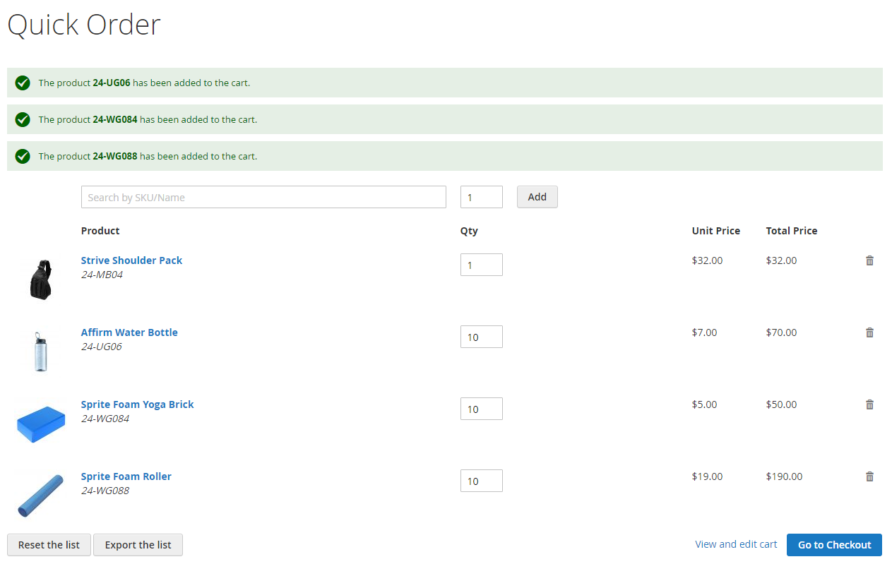Export the list
The image size is (892, 588).
click(x=138, y=545)
